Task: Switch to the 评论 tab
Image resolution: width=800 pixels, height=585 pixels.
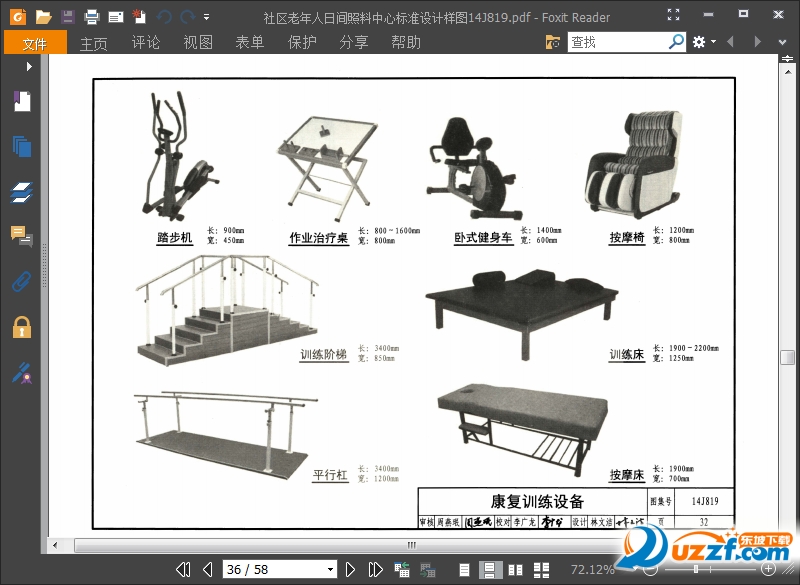Action: (x=146, y=42)
